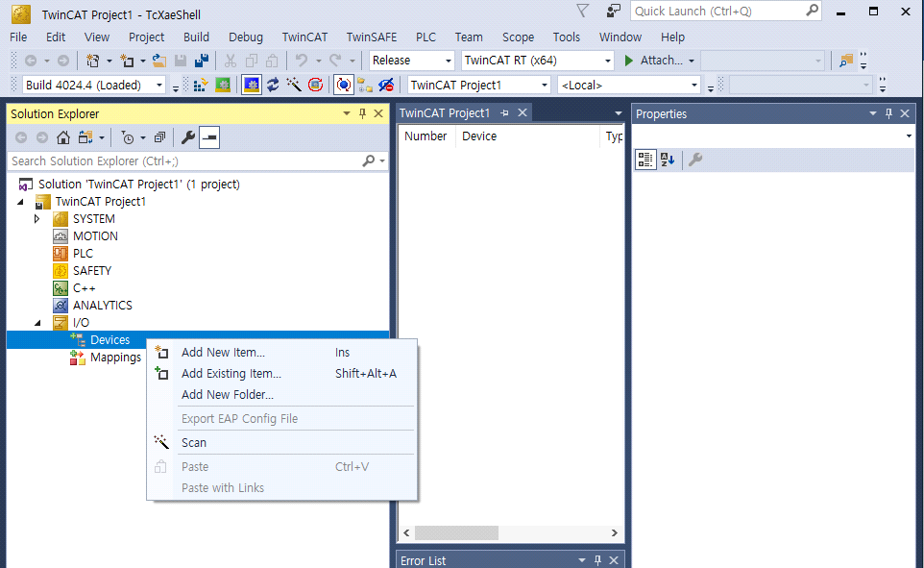Choose Add Existing Item... in context menu

pos(281,373)
